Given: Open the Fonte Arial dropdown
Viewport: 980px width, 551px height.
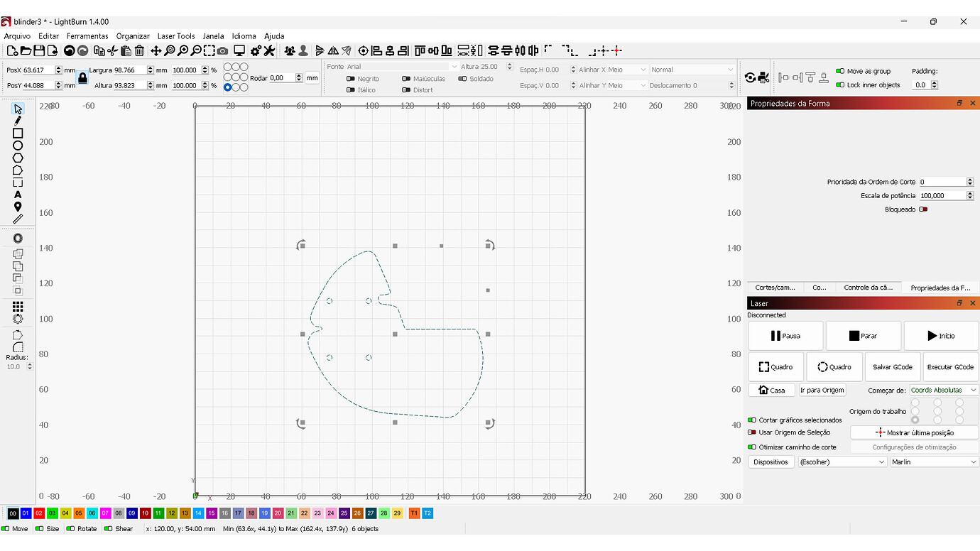Looking at the screenshot, I should tap(402, 67).
